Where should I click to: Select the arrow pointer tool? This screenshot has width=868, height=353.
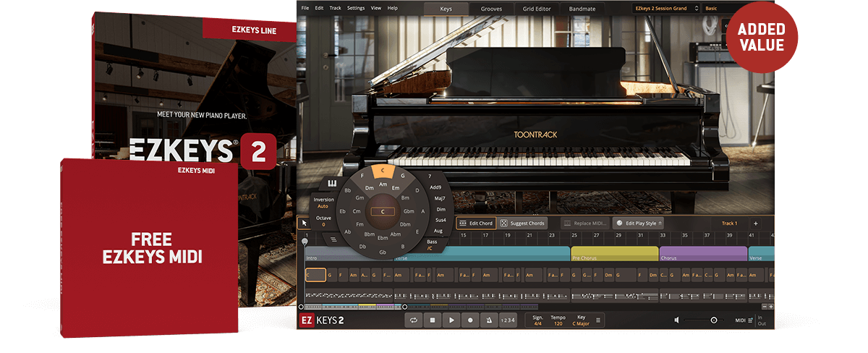pos(304,223)
